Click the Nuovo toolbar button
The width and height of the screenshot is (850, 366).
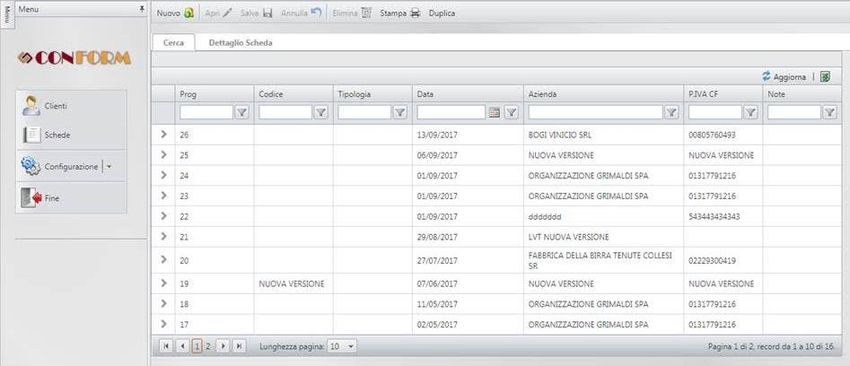(x=175, y=14)
